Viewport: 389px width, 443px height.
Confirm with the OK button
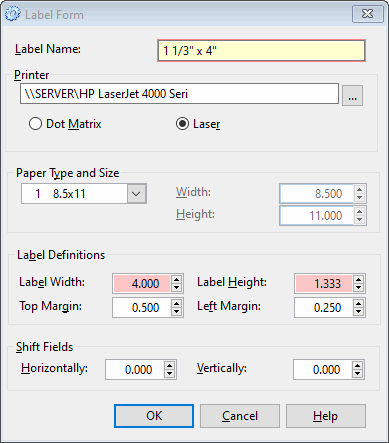154,416
